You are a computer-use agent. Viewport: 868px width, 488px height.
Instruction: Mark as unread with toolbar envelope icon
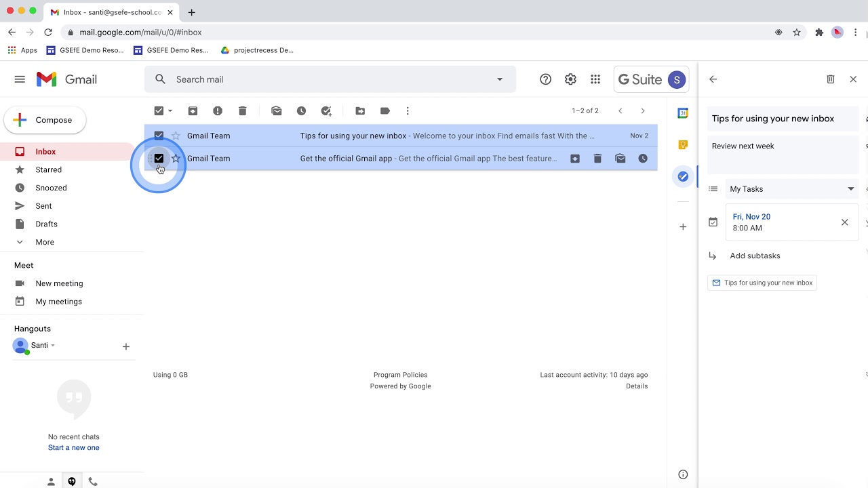[277, 111]
